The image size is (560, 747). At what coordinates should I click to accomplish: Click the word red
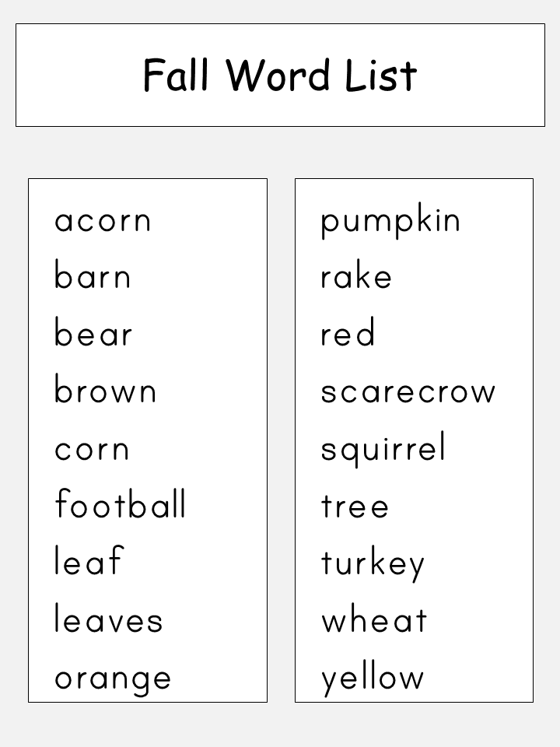click(x=348, y=331)
